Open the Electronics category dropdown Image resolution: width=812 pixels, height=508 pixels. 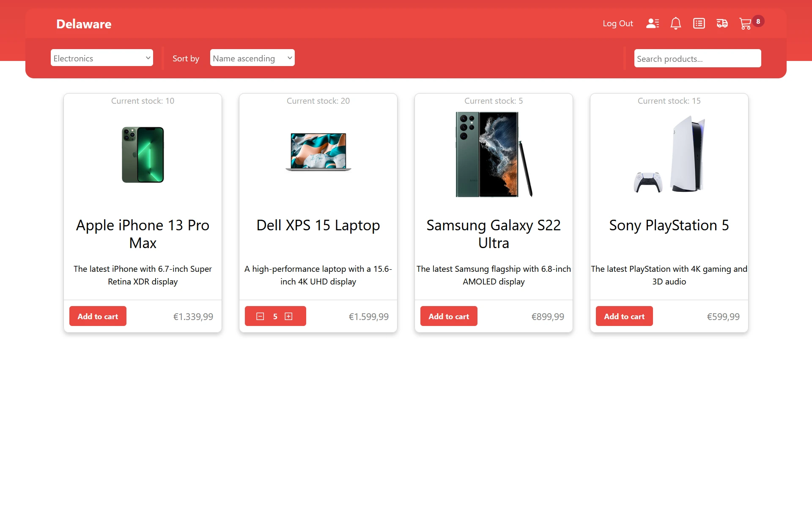(102, 58)
